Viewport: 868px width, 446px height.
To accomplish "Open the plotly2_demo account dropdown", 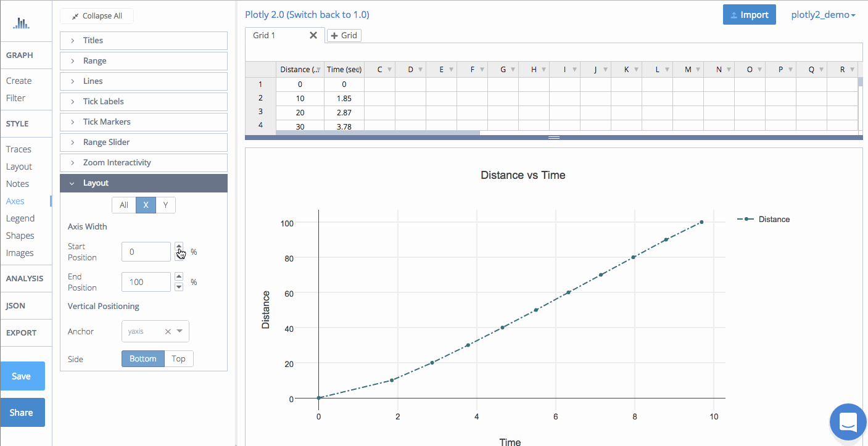I will click(x=823, y=15).
